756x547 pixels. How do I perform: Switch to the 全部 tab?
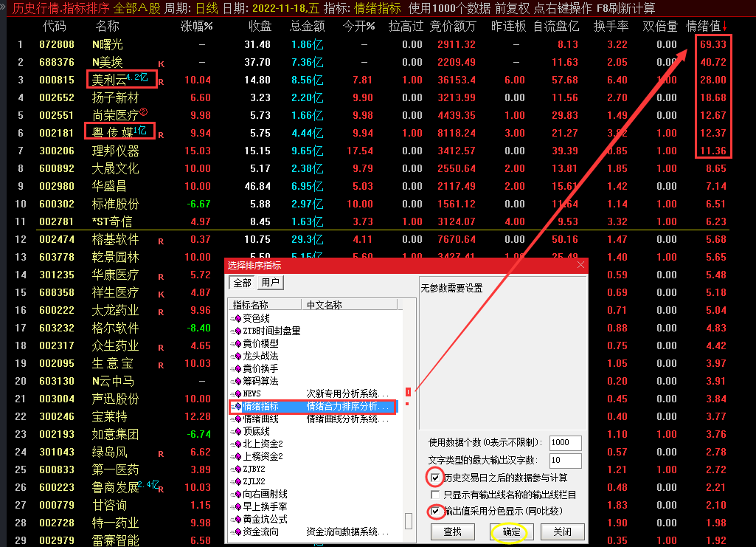(243, 283)
